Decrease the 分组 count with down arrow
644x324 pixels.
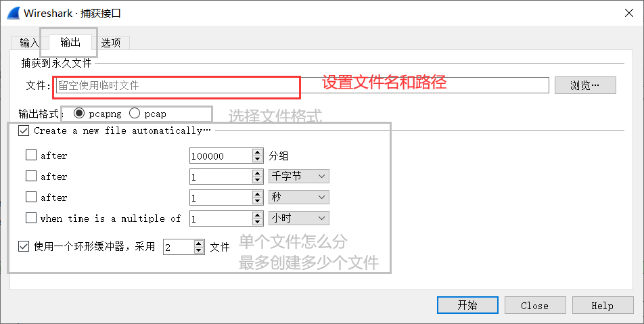tap(258, 160)
